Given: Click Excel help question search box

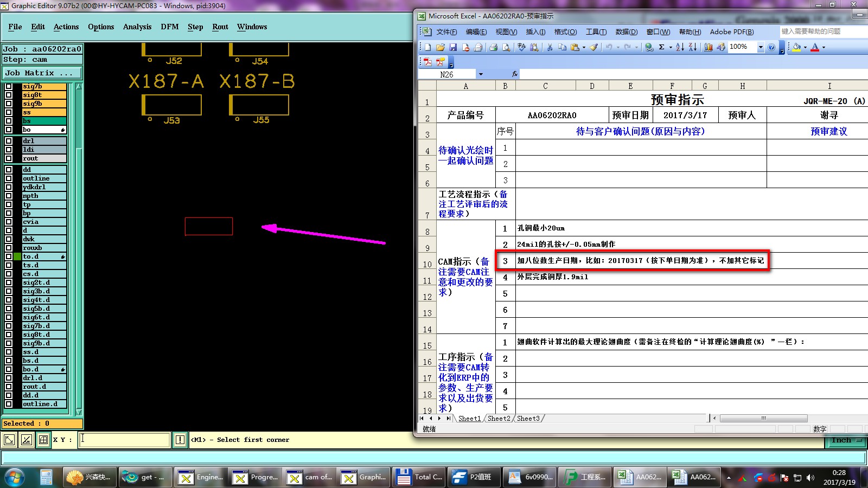Looking at the screenshot, I should pos(824,31).
